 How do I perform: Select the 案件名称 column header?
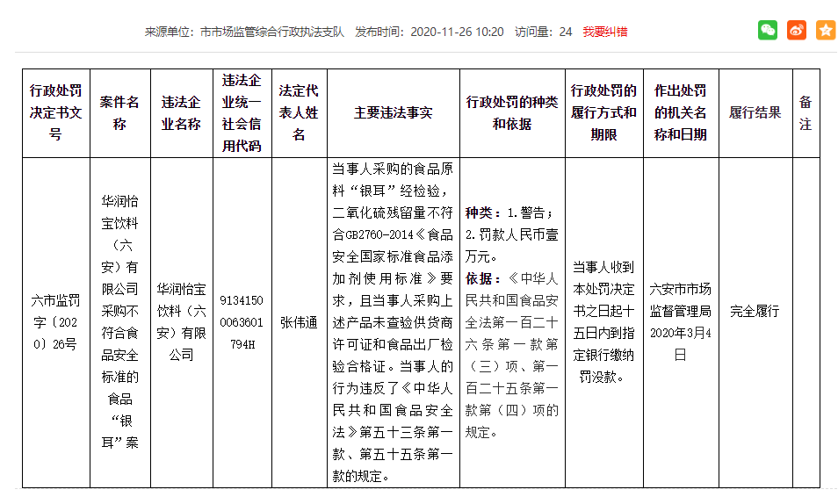coord(119,112)
